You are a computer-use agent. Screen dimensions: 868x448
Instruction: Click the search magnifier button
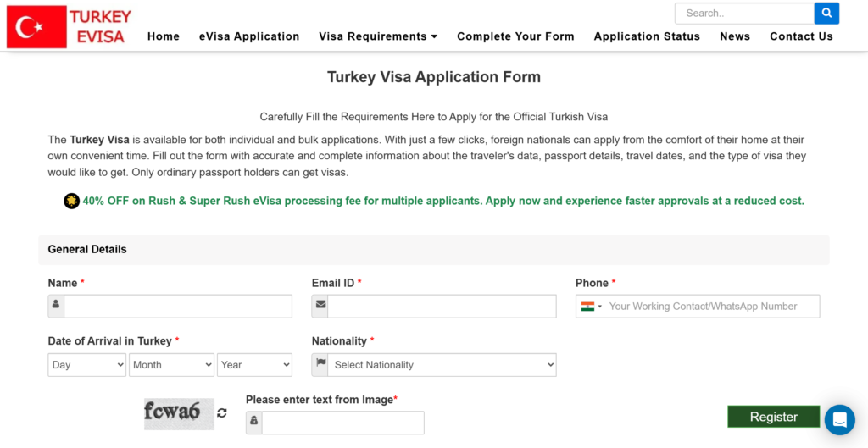tap(826, 14)
